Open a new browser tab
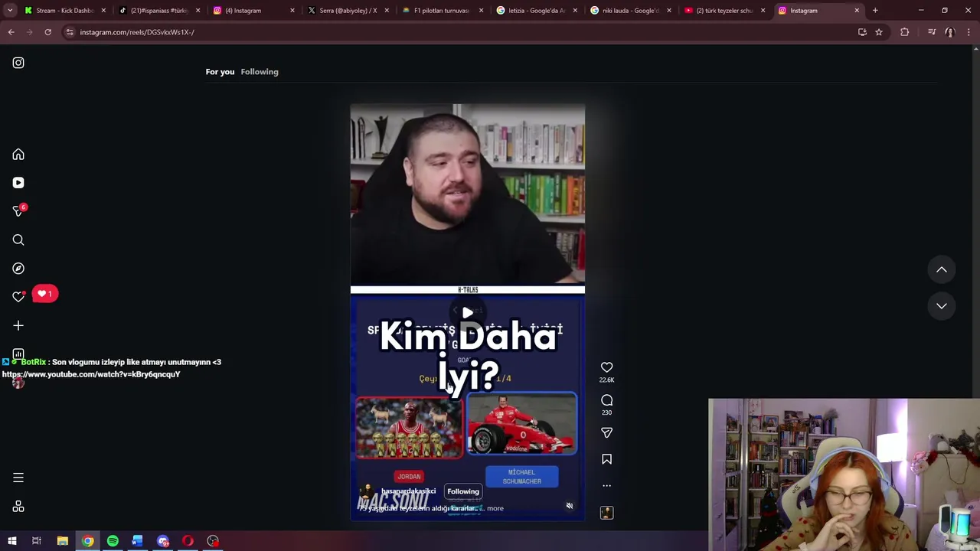The width and height of the screenshot is (980, 551). pyautogui.click(x=875, y=11)
